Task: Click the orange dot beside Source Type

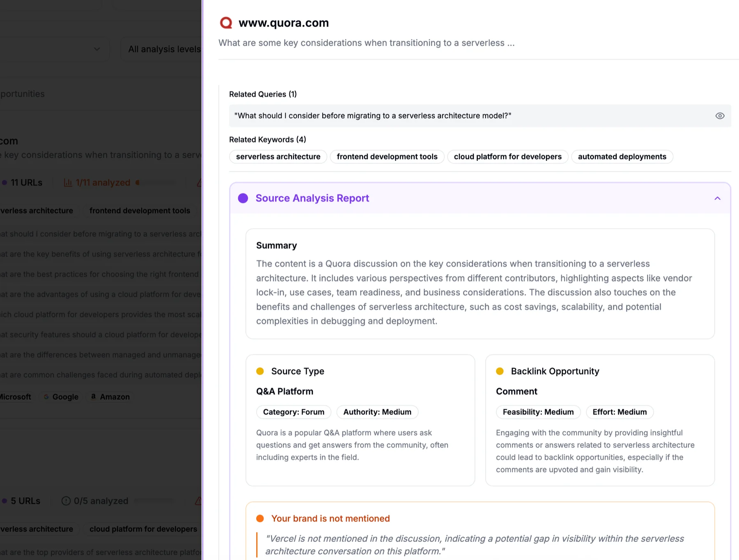Action: [x=260, y=371]
